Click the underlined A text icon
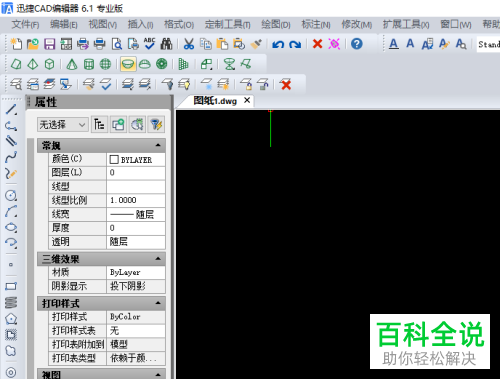Screen dimensions: 500x379 394,44
